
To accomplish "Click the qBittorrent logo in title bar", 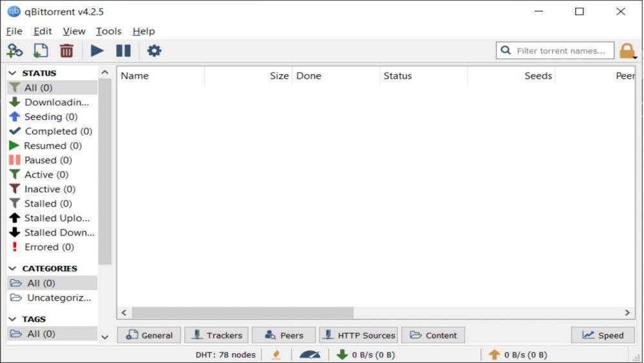I will tap(14, 12).
